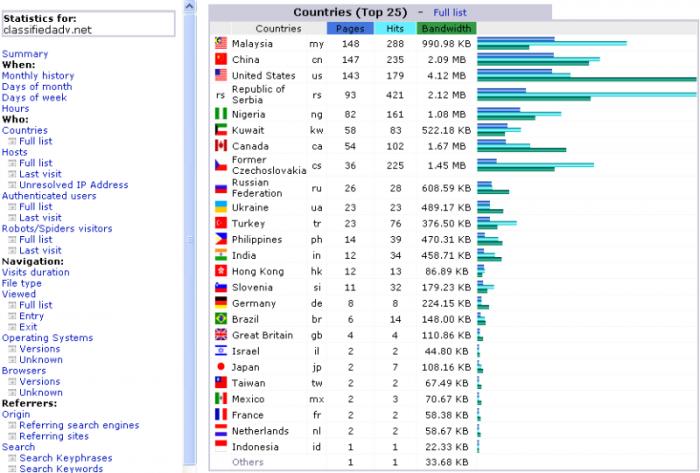Open the Browsers report link
The image size is (700, 473).
[24, 370]
